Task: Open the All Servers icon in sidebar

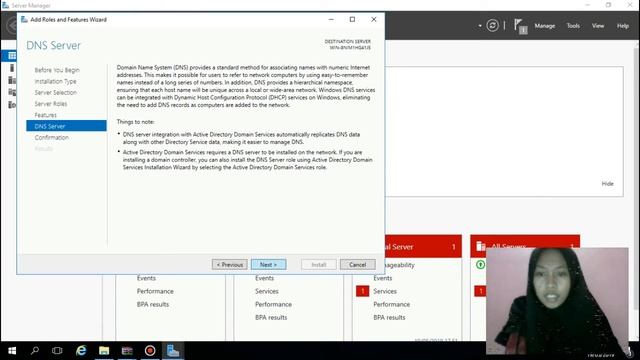Action: [12, 80]
